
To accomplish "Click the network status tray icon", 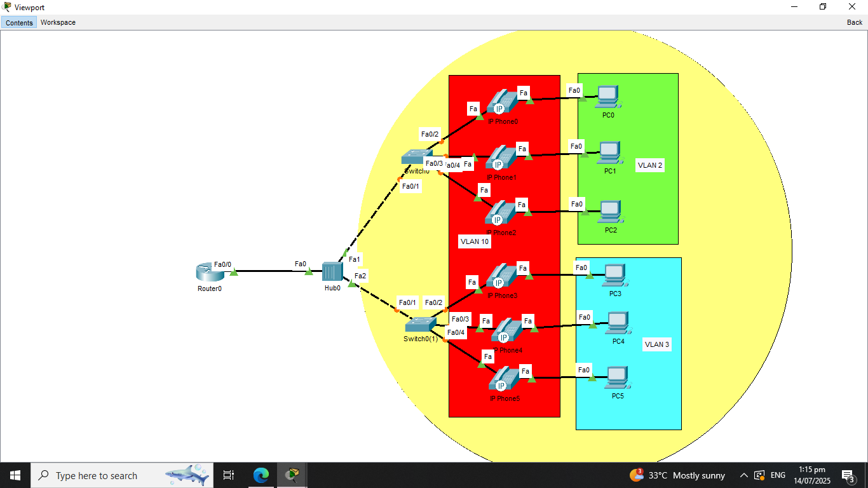I will 759,475.
